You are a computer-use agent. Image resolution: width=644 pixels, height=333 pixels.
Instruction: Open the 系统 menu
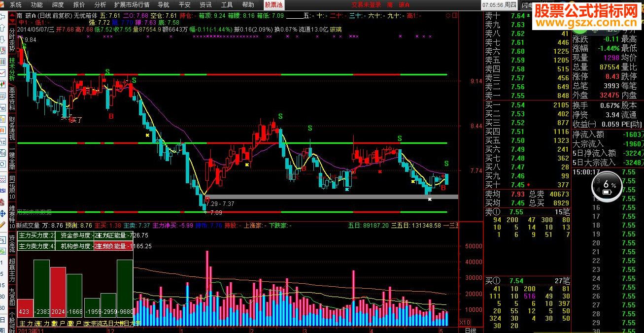click(x=15, y=4)
